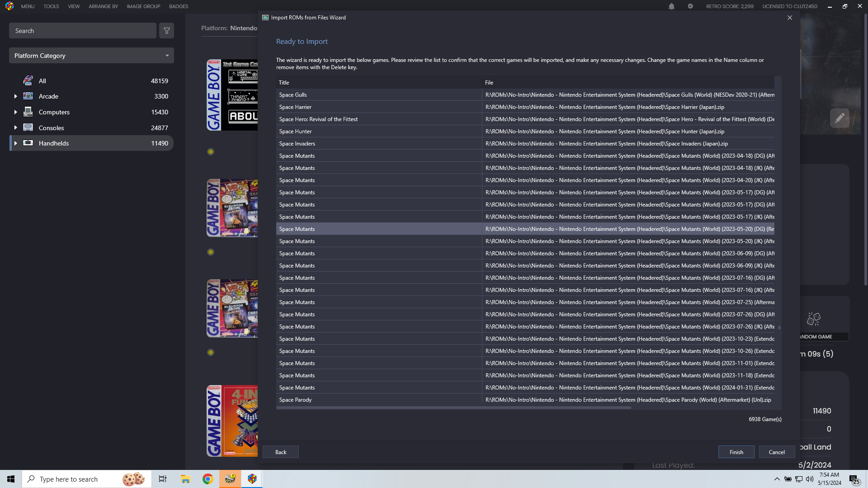This screenshot has height=488, width=868.
Task: Click the Windows Start button
Action: 11,479
